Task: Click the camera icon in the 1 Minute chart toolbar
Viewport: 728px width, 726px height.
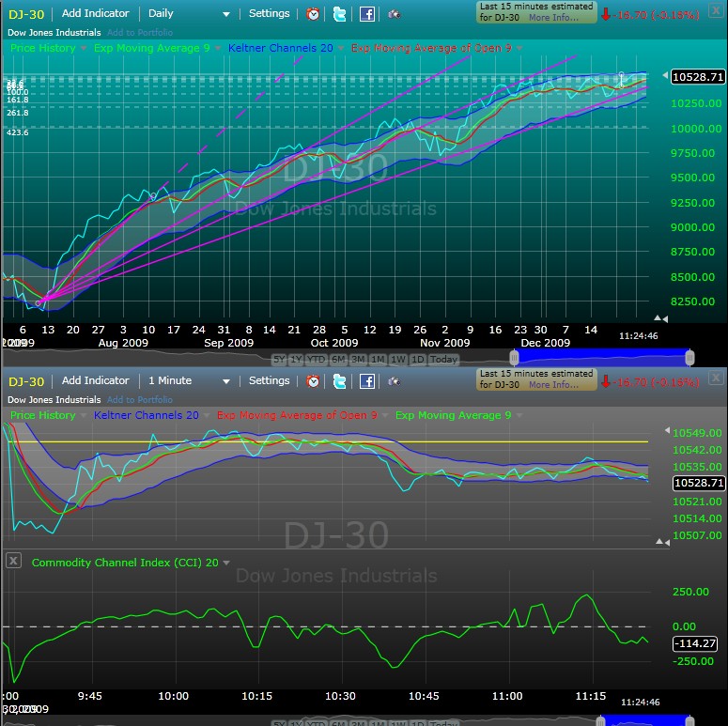Action: point(394,381)
